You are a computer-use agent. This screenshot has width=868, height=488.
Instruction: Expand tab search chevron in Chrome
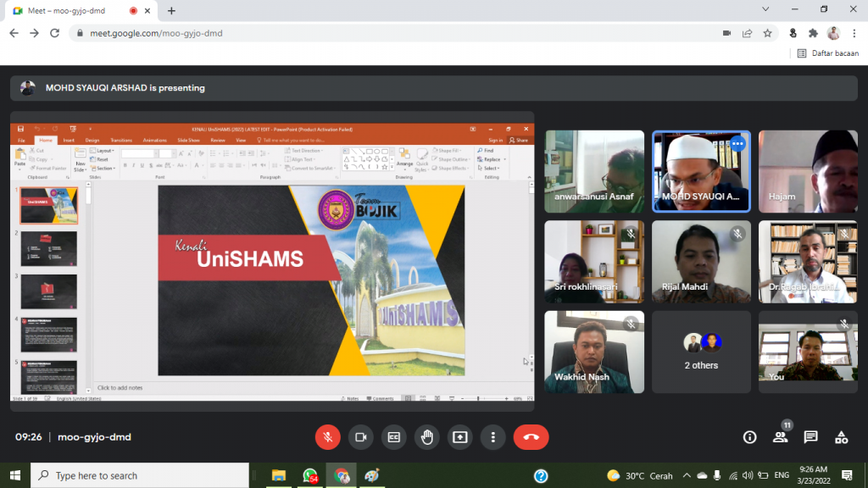(x=765, y=9)
